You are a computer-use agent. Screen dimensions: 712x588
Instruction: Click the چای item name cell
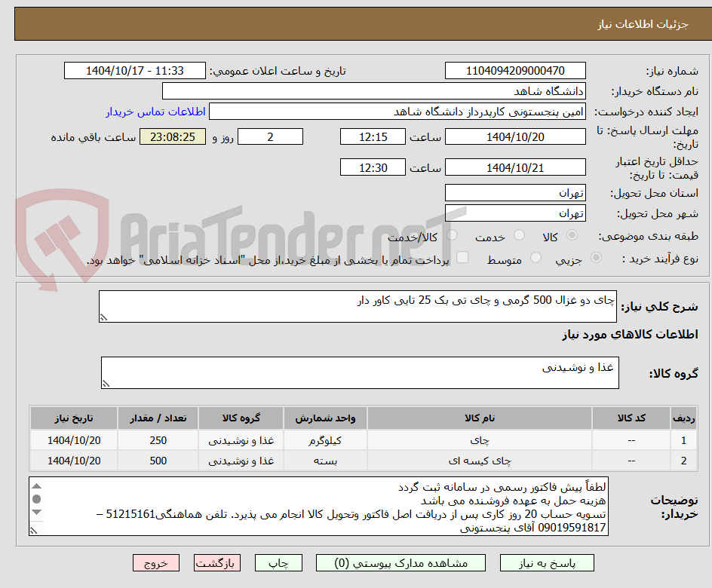coord(480,440)
